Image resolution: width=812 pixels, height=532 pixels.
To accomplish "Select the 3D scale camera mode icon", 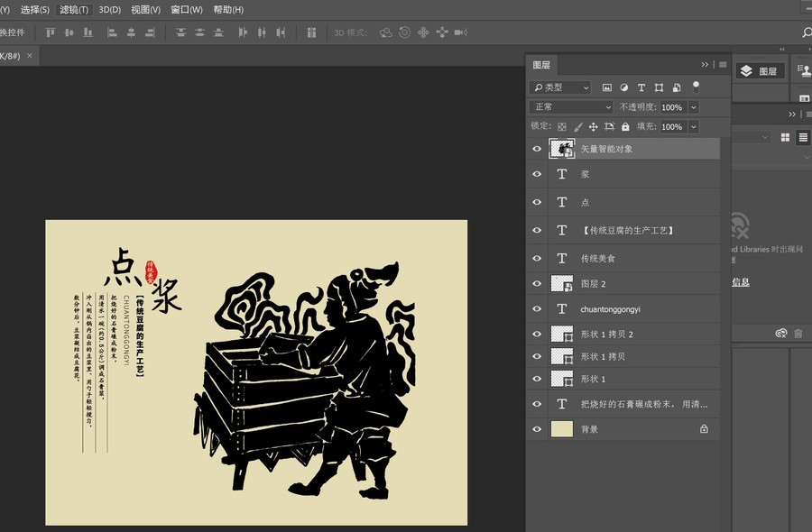I will [x=461, y=32].
